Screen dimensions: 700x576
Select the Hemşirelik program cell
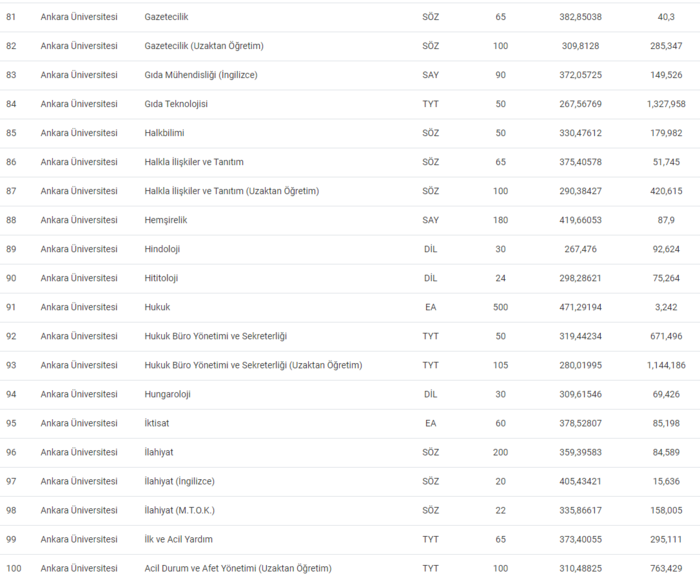click(166, 220)
